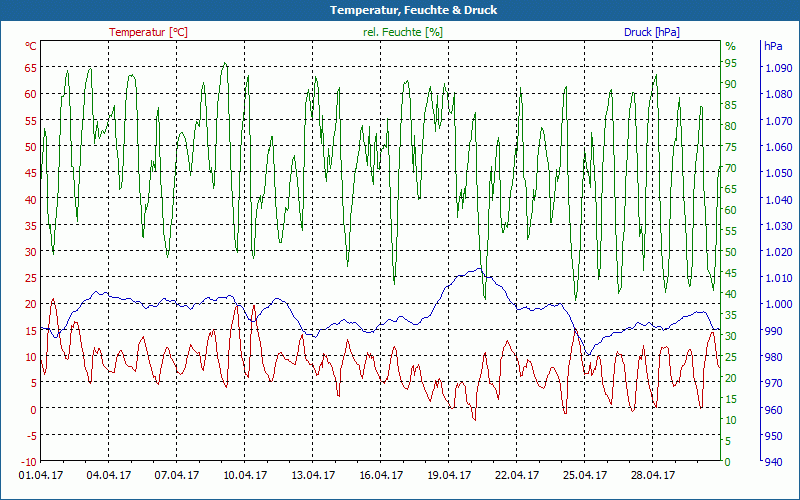Click 1.090 on the blue pressure axis
The height and width of the screenshot is (500, 800).
779,68
